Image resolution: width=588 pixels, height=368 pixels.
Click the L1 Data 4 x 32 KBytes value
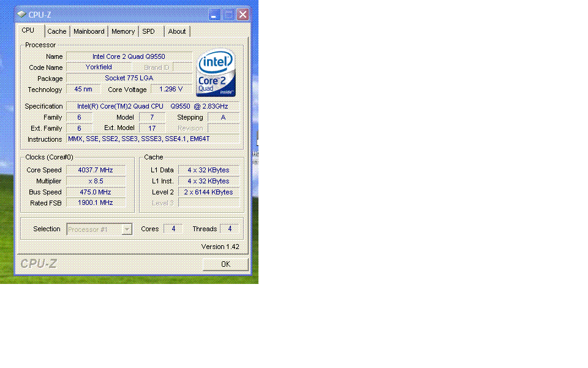pos(208,170)
